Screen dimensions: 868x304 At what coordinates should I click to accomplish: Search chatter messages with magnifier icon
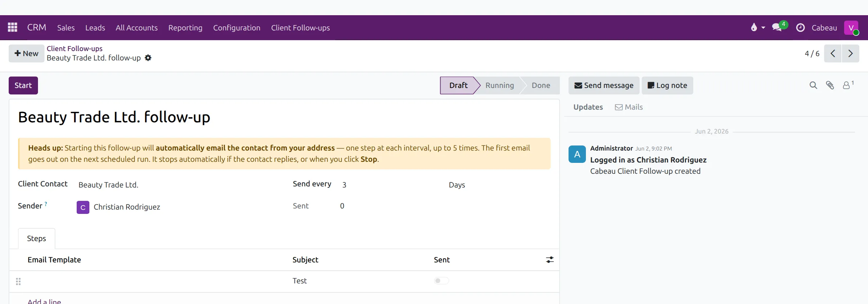[813, 85]
